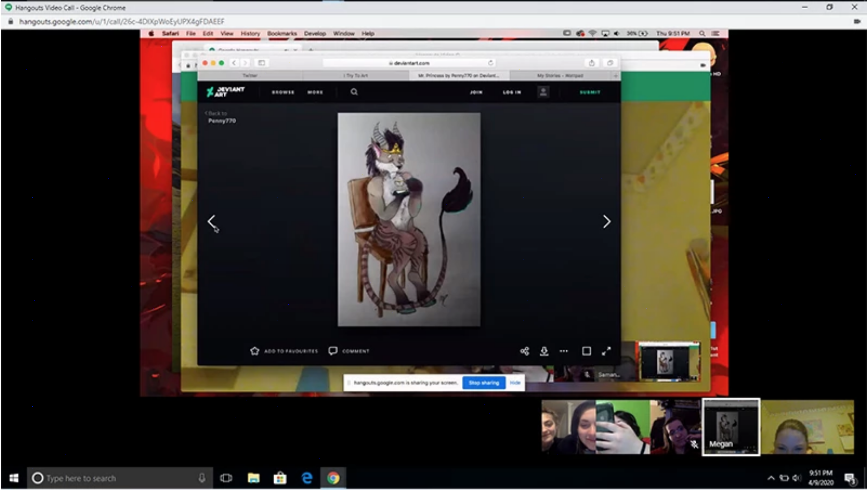Click the share icon under artwork
The image size is (868, 490).
coord(524,351)
